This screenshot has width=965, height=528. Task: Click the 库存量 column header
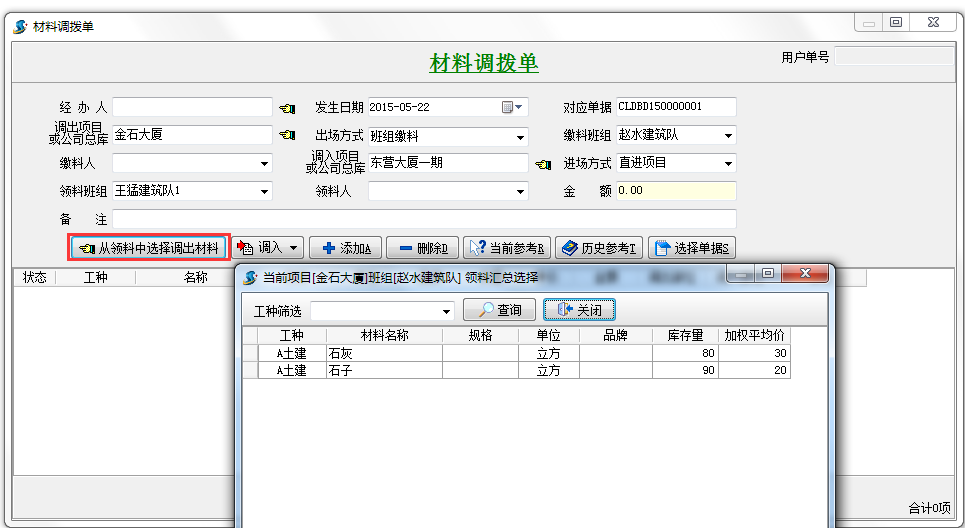point(685,336)
